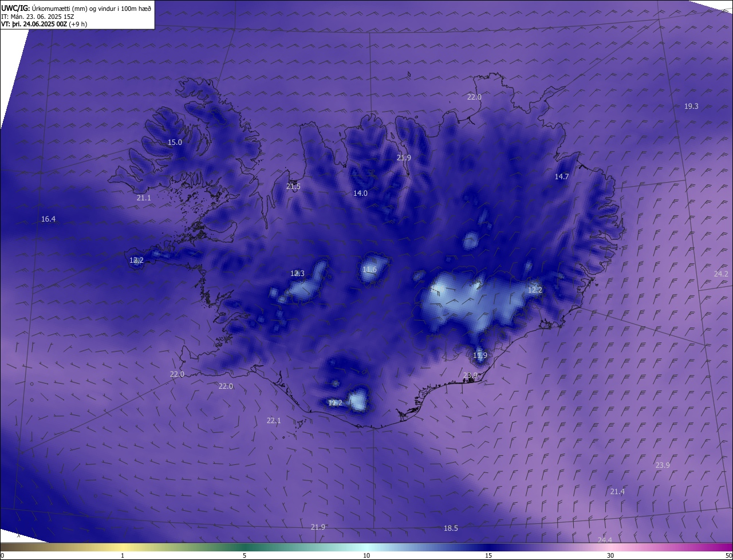Viewport: 733px width, 560px height.
Task: Click the 18.5 value near the bottom
Action: pyautogui.click(x=451, y=528)
